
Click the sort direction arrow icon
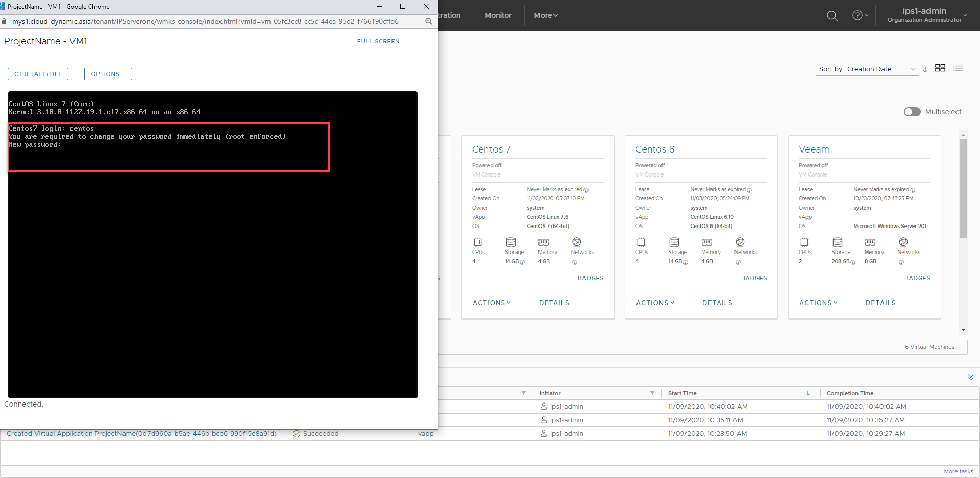[x=925, y=69]
